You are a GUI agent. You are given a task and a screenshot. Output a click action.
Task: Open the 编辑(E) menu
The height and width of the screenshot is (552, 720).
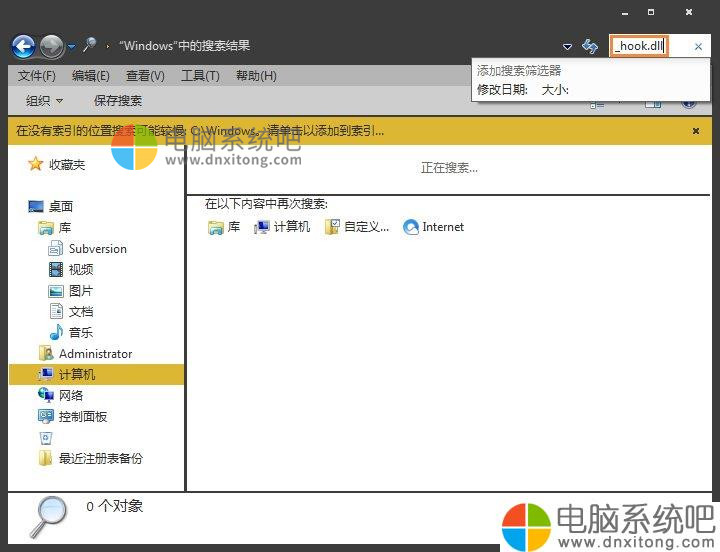tap(91, 76)
